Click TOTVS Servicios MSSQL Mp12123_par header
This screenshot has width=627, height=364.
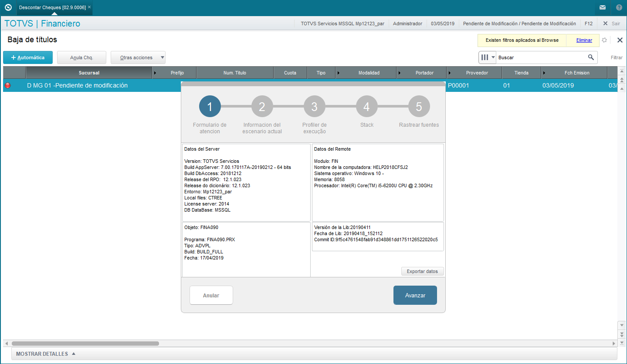pyautogui.click(x=342, y=24)
